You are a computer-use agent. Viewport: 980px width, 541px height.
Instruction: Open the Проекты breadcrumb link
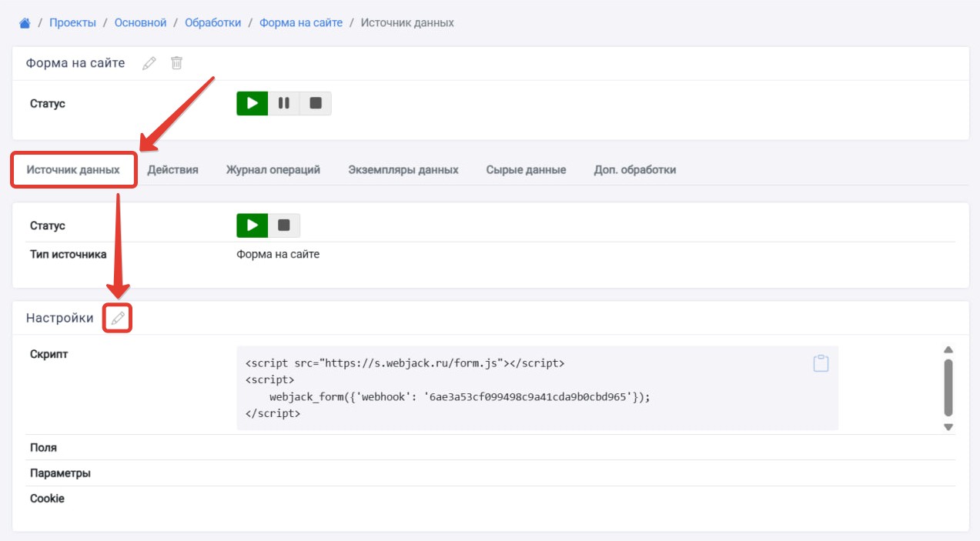click(72, 23)
